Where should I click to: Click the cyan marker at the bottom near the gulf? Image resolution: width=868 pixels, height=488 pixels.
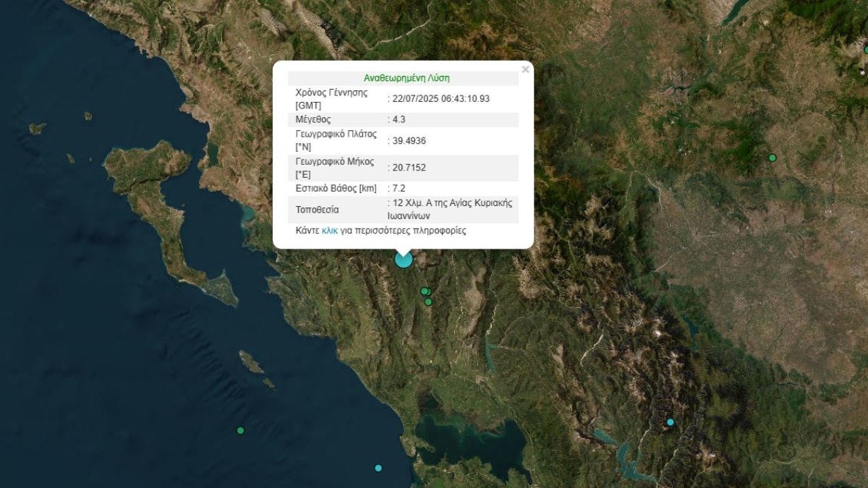(378, 468)
